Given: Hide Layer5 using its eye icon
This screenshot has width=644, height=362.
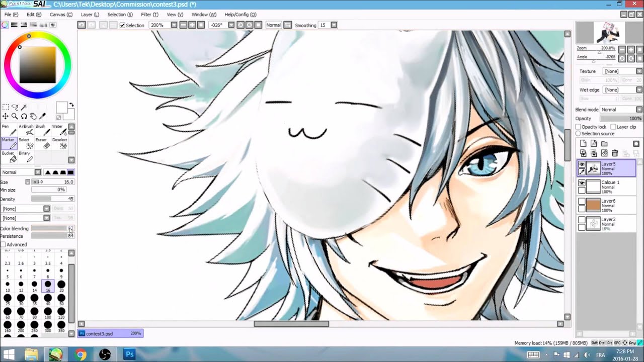Looking at the screenshot, I should [582, 164].
